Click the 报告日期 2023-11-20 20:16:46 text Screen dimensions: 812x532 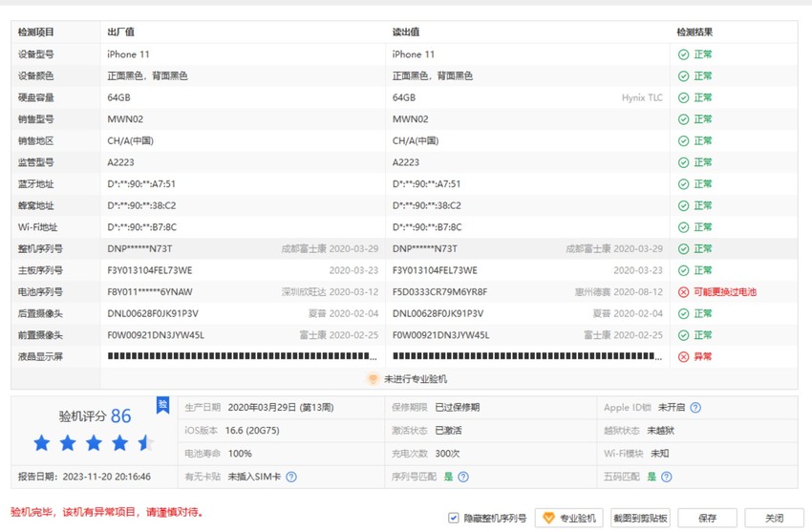tap(84, 477)
